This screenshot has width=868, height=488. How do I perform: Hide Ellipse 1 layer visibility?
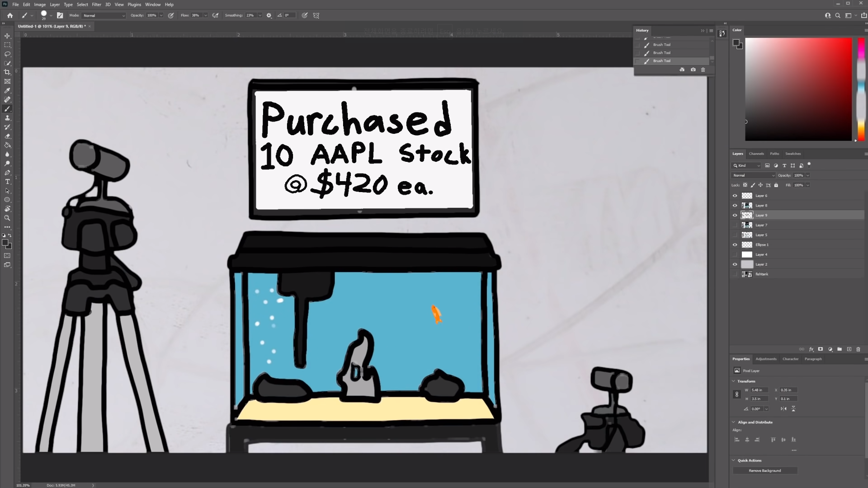pos(735,245)
